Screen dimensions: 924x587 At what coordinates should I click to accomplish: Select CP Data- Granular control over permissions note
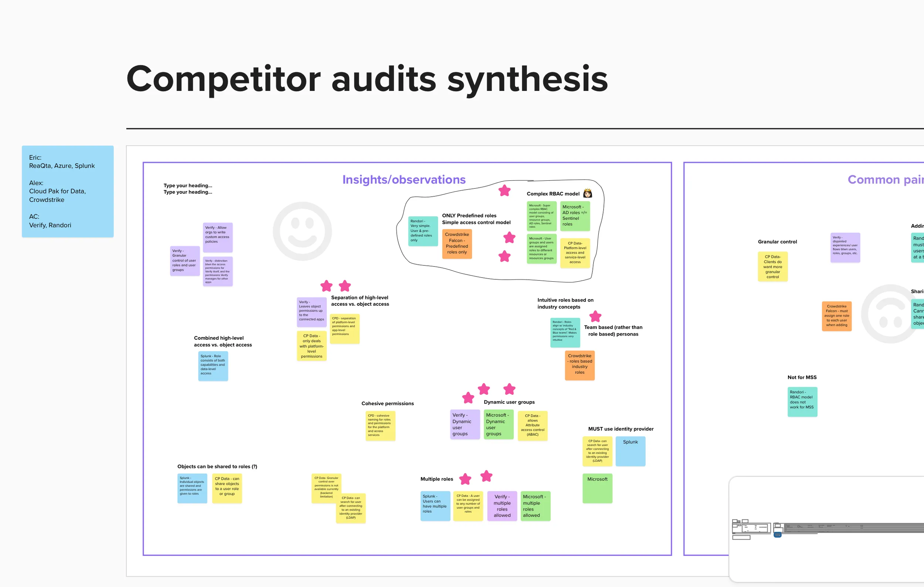coord(326,488)
